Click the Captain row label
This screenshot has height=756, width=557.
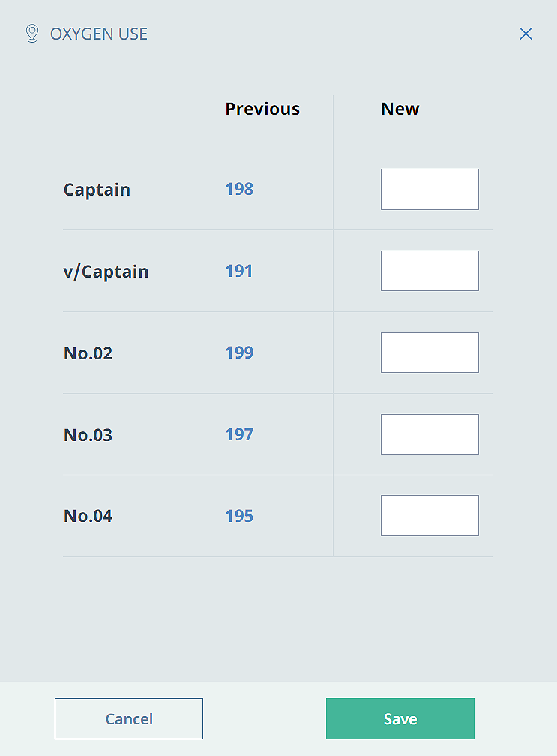coord(97,190)
